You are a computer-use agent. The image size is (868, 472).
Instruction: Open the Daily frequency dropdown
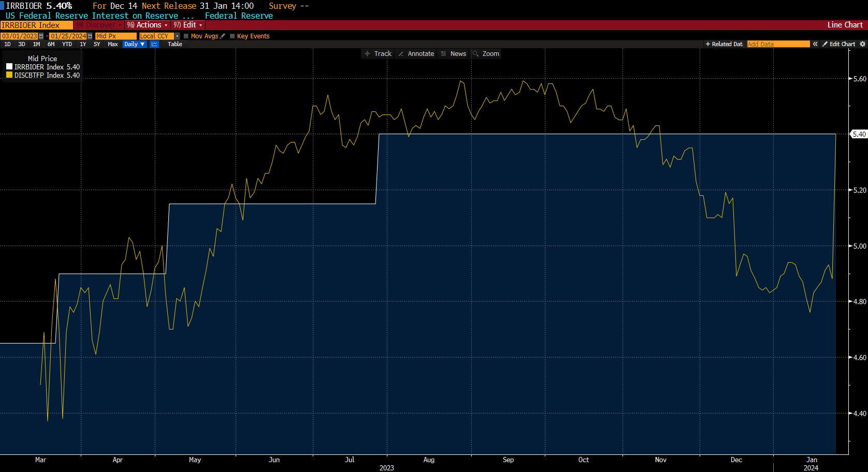[134, 44]
